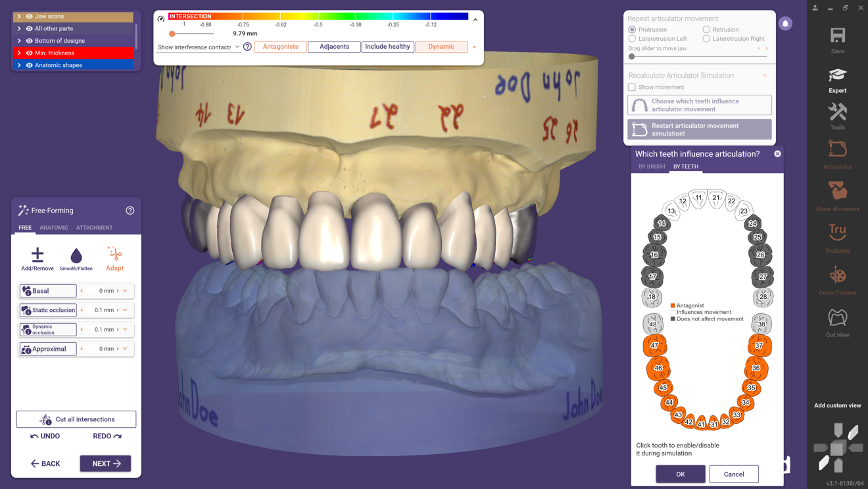Select the Smooth/Flatten tool

76,257
